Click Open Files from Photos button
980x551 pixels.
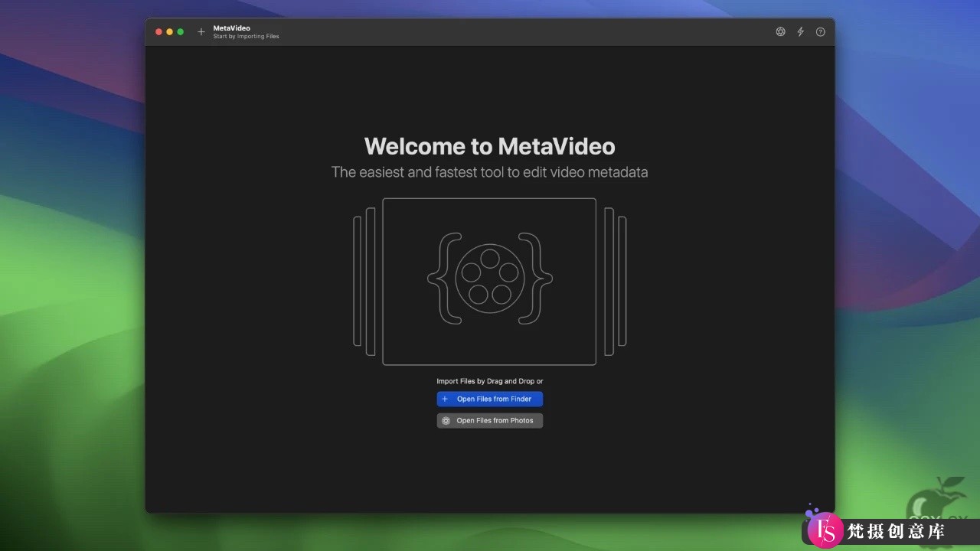click(490, 420)
